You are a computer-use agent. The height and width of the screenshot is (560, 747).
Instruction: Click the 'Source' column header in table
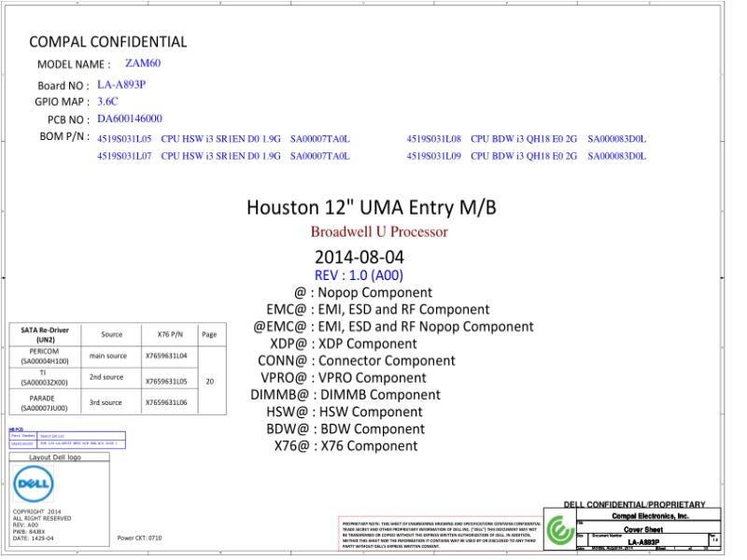click(111, 334)
